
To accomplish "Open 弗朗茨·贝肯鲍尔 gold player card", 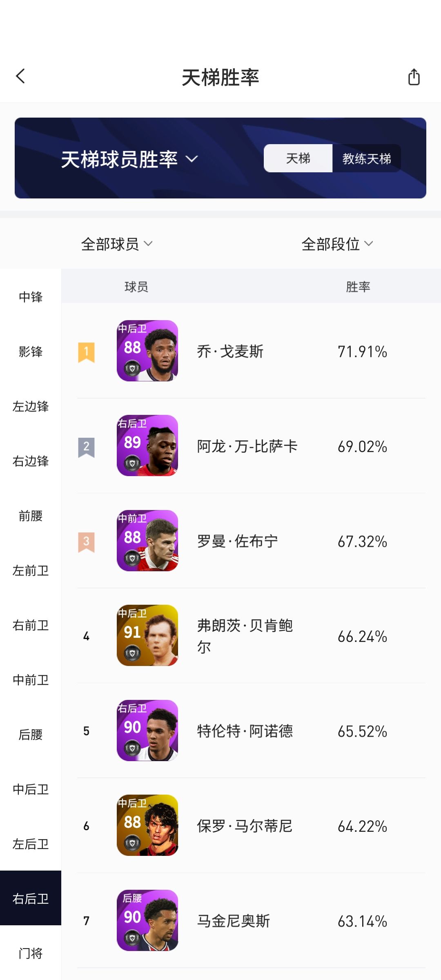I will (x=147, y=635).
